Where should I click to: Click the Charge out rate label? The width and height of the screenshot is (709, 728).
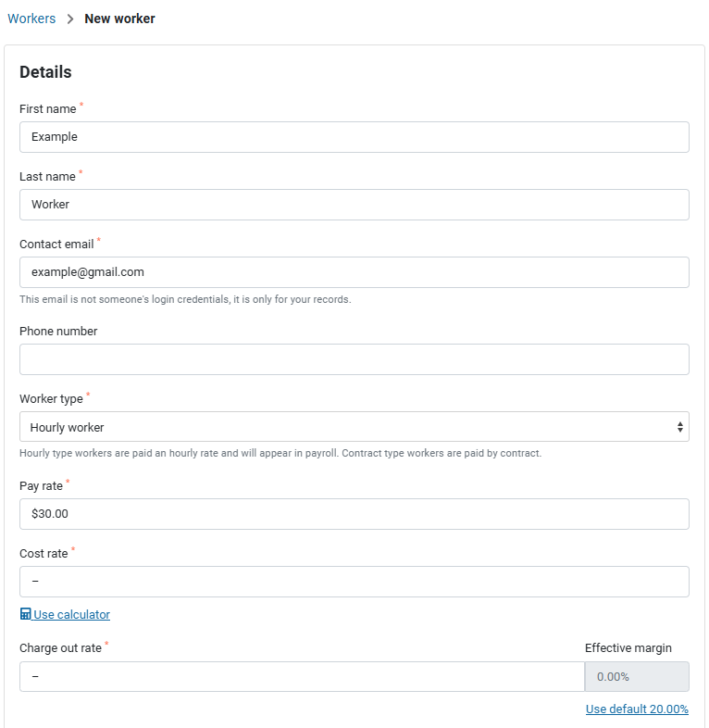coord(60,648)
